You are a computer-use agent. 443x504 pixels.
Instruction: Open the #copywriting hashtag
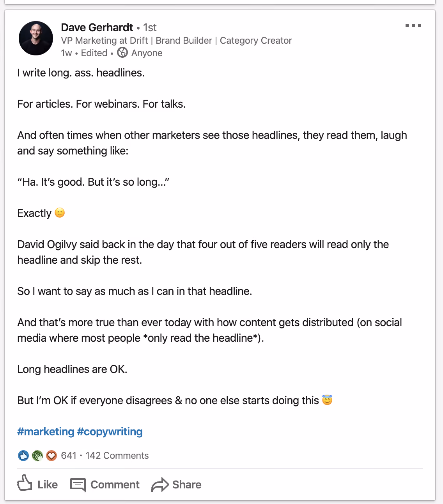pyautogui.click(x=110, y=431)
